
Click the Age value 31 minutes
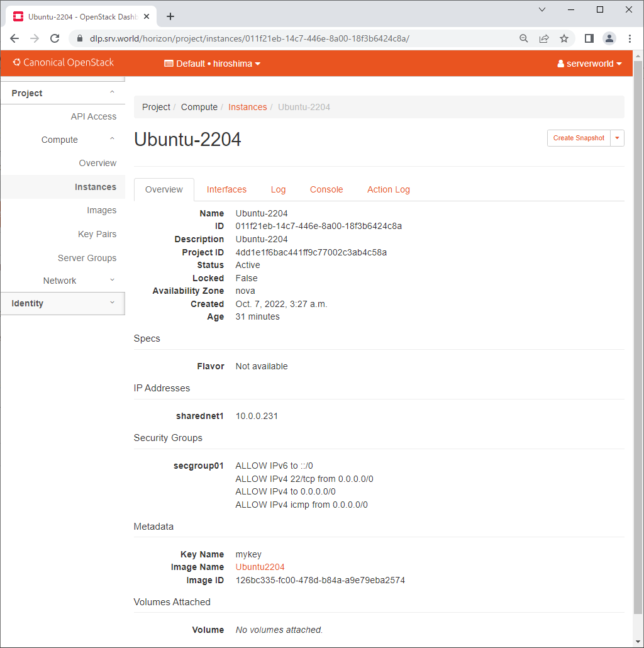[257, 316]
